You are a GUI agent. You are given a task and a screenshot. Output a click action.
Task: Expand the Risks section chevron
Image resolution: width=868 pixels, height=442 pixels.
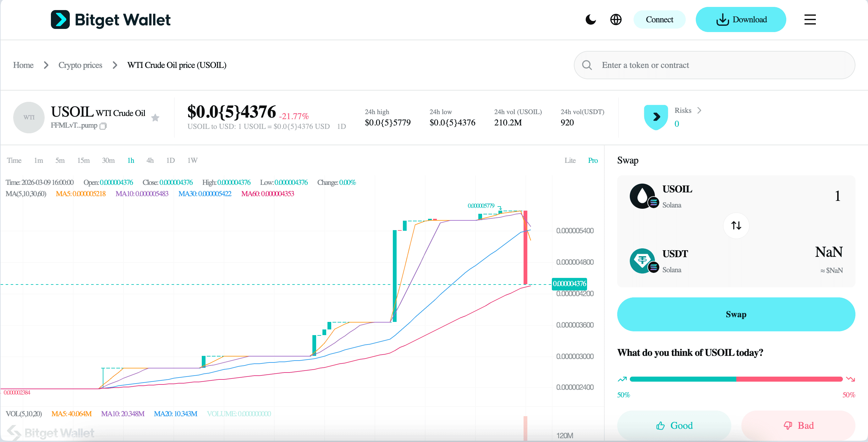pyautogui.click(x=699, y=110)
